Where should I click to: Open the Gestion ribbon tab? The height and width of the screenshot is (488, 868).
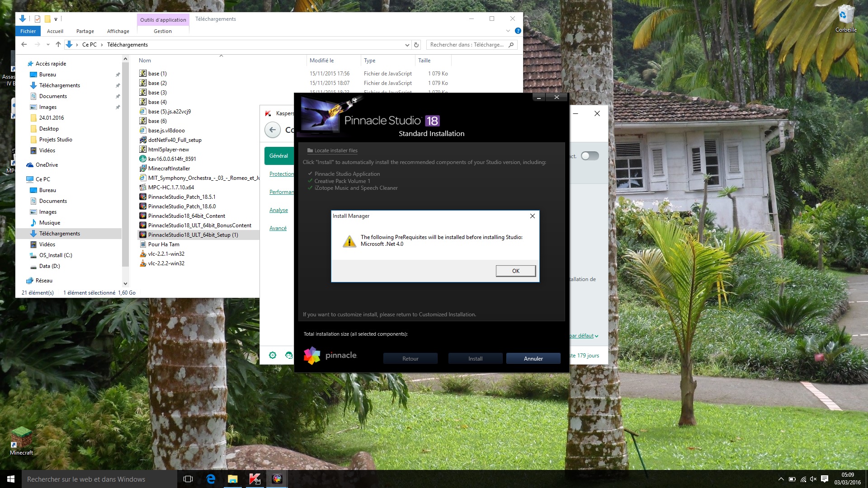click(163, 31)
